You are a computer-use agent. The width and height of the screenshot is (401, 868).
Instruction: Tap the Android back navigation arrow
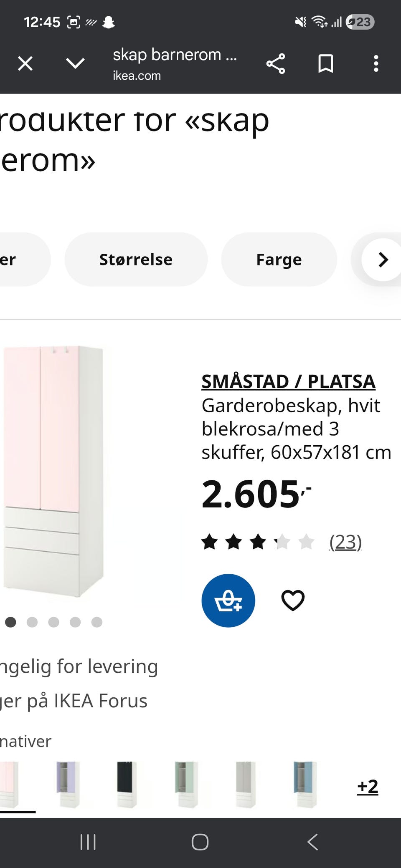(312, 842)
